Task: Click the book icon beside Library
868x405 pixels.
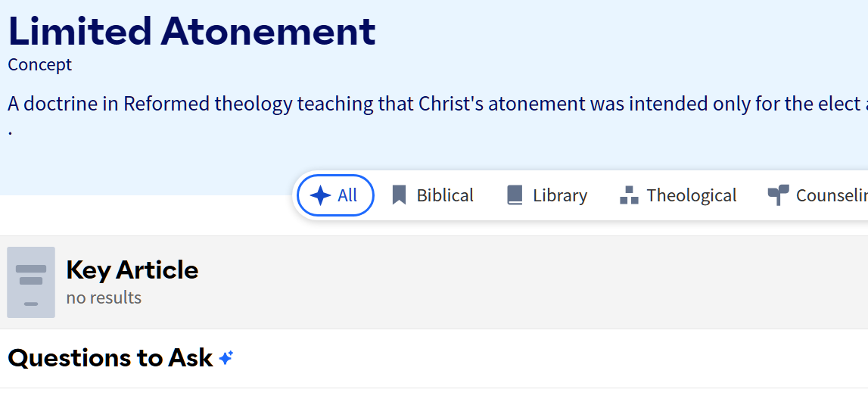Action: click(515, 195)
